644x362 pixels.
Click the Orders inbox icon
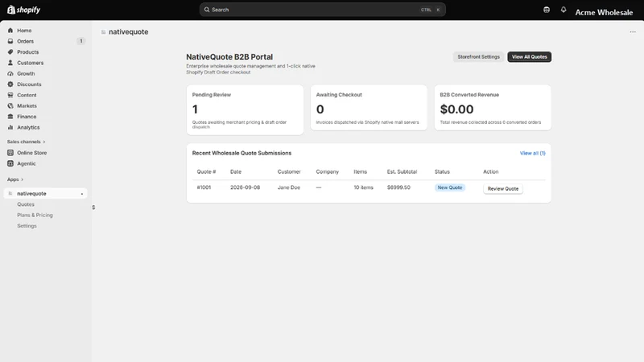click(10, 41)
